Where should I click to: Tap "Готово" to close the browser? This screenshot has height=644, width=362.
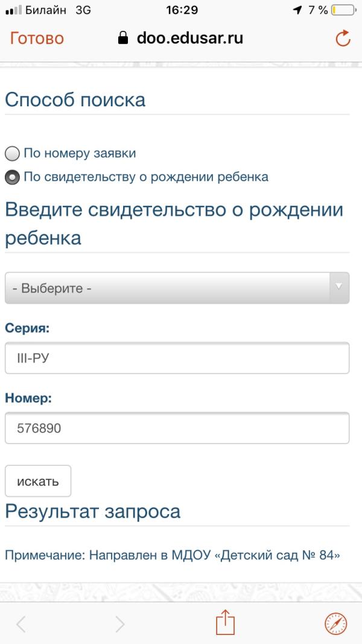(x=37, y=39)
